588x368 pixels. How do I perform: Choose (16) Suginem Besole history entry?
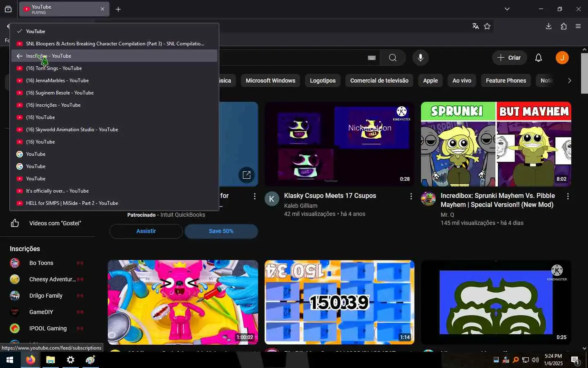[114, 93]
